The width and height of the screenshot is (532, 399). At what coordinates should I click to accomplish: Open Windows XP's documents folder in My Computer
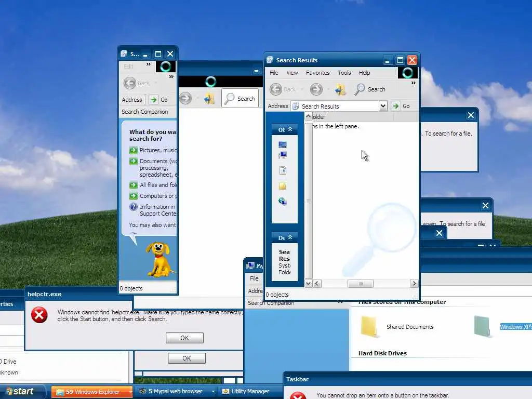(x=482, y=326)
